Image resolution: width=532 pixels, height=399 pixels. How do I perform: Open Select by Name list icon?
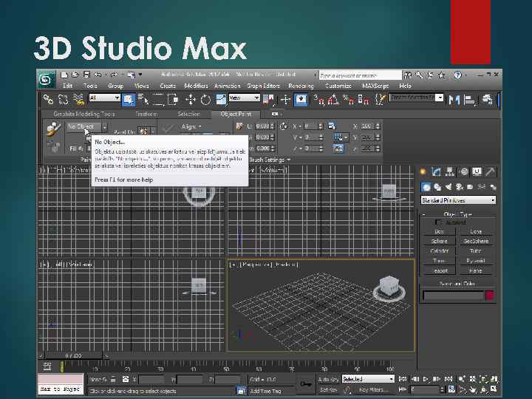(x=143, y=100)
